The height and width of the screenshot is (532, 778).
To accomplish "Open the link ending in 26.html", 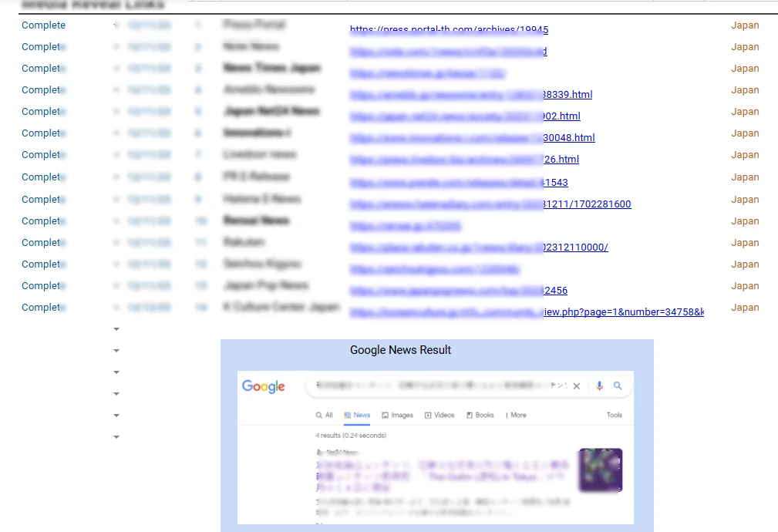I will tap(464, 160).
